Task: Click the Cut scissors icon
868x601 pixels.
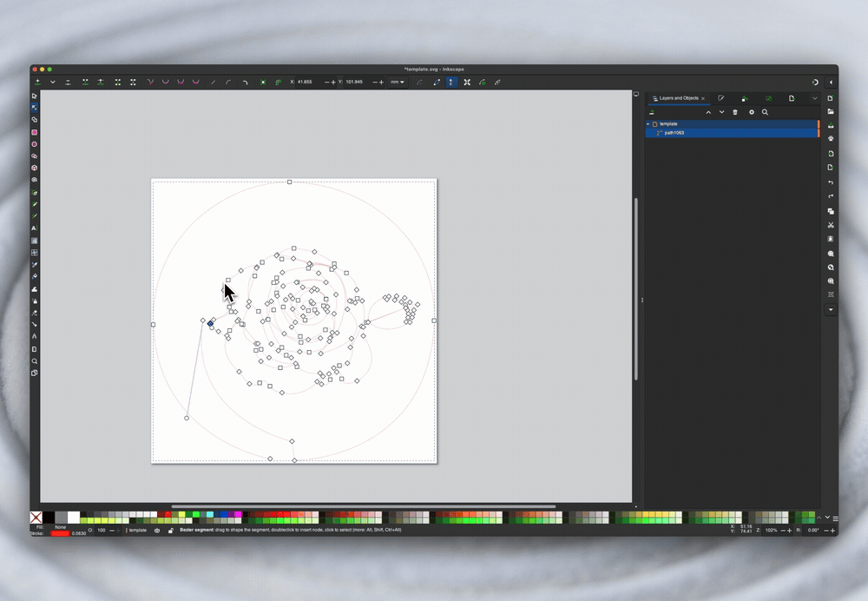Action: (x=831, y=225)
